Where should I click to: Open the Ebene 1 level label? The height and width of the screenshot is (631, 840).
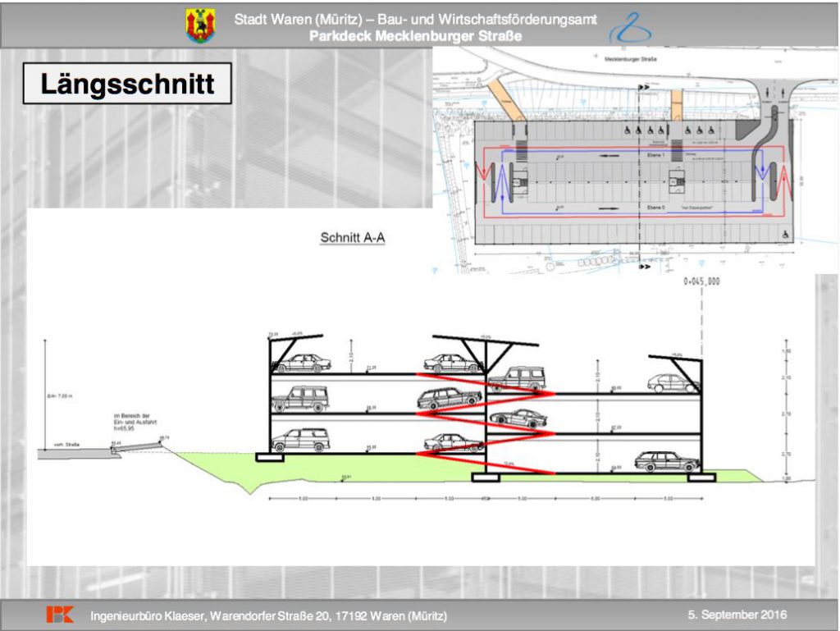[x=656, y=153]
